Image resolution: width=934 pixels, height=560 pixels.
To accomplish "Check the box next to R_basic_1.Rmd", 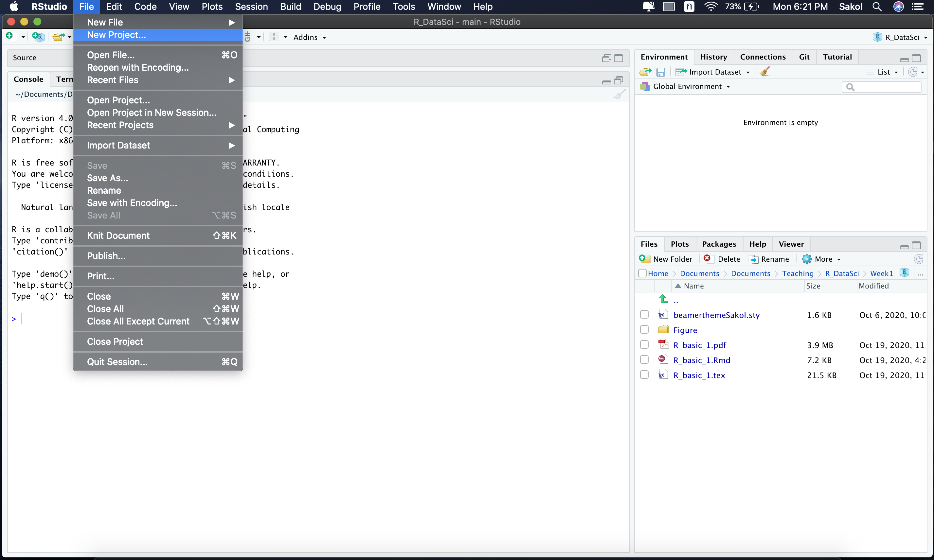I will pos(644,360).
